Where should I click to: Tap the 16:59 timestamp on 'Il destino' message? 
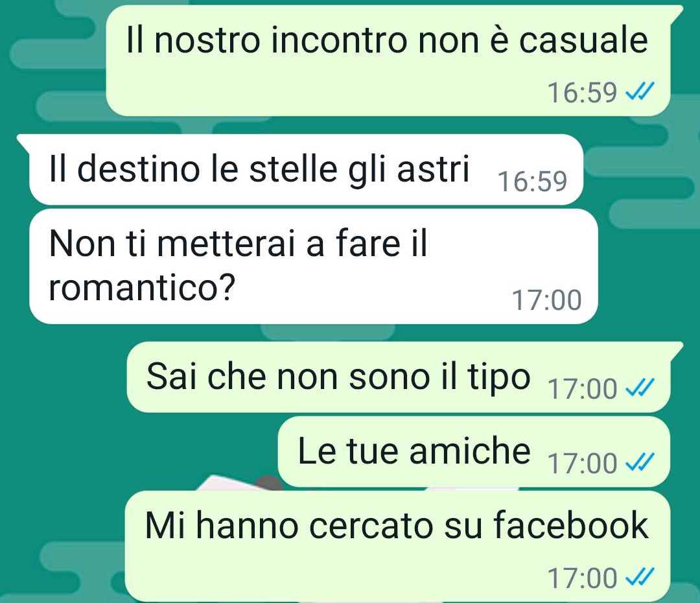tap(532, 182)
